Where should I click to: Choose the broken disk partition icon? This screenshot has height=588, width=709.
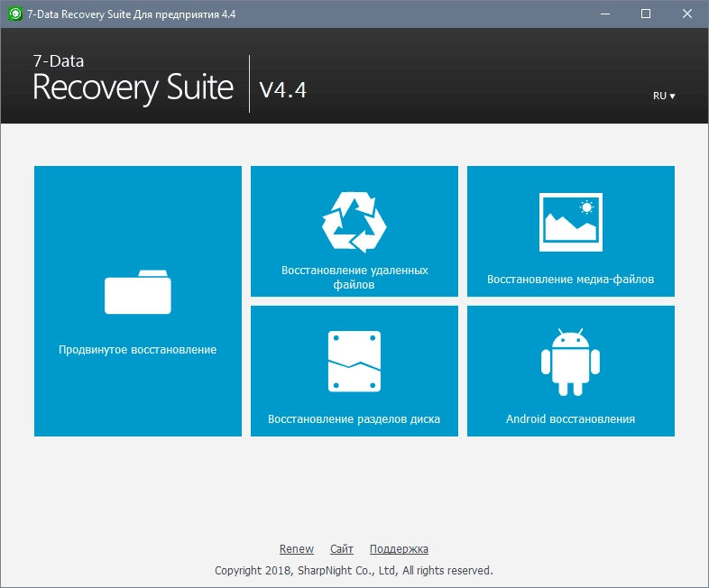tap(354, 361)
